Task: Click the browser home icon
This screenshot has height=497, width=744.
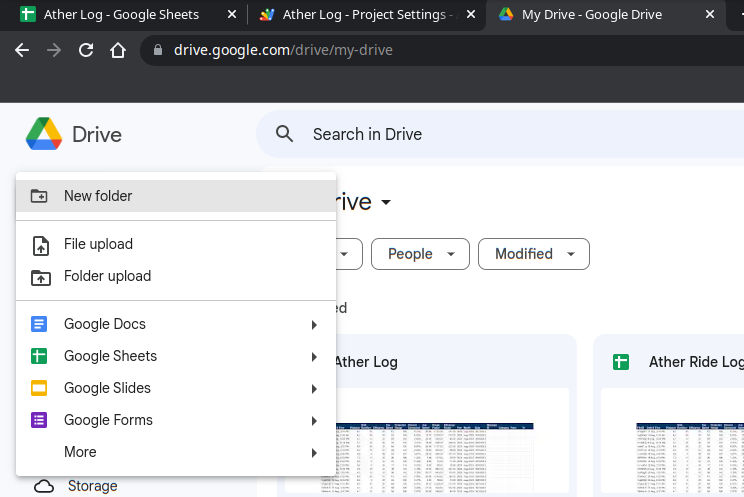Action: (x=118, y=50)
